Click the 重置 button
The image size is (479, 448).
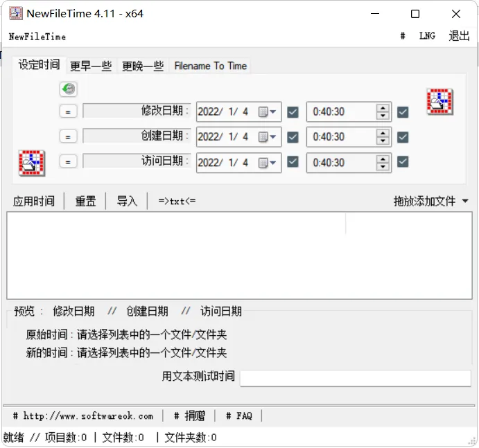click(x=85, y=201)
